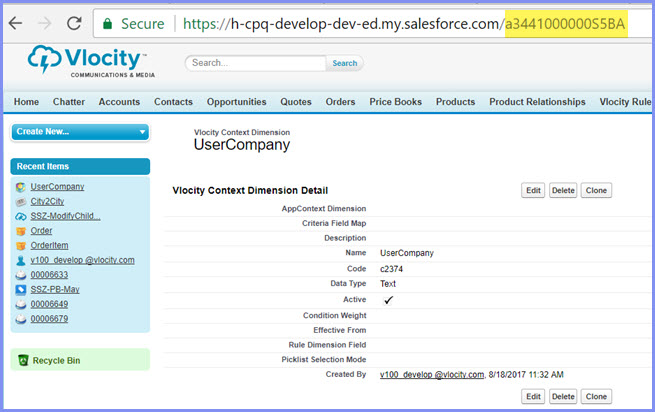Open record 00006633 link

49,275
